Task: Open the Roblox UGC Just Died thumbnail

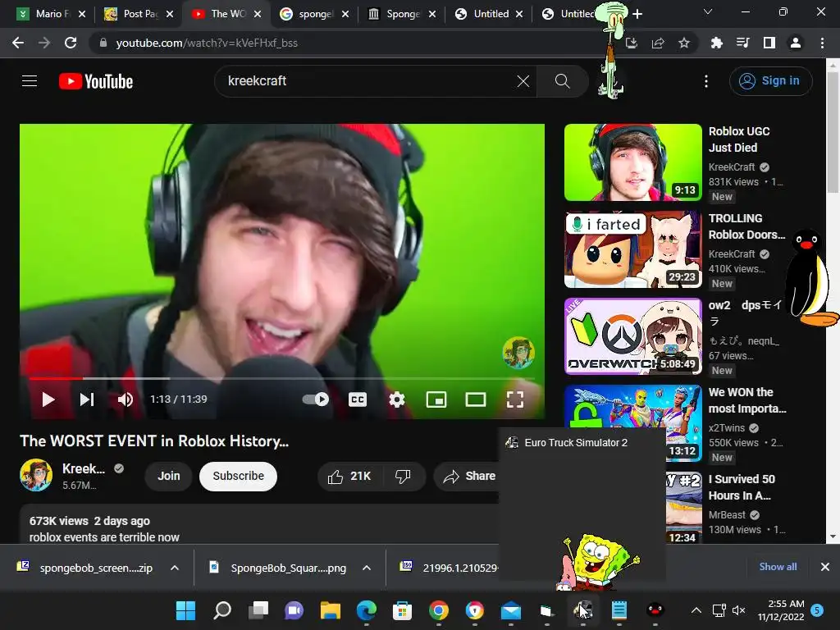Action: pos(632,162)
